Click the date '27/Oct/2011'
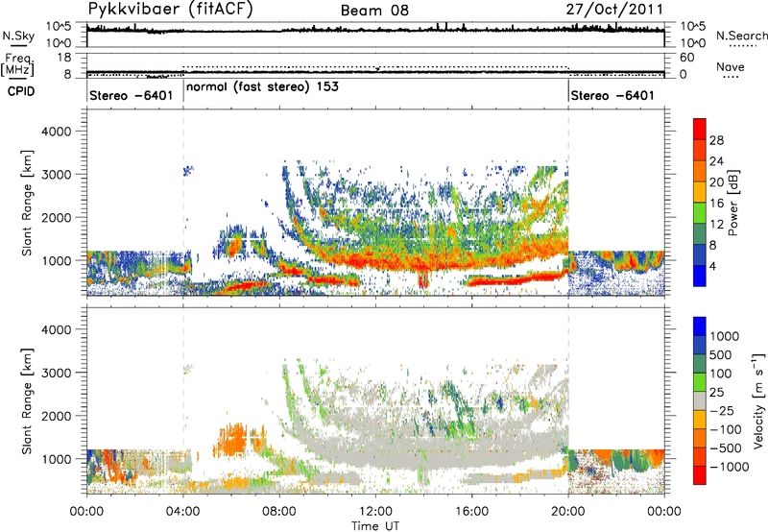The height and width of the screenshot is (532, 768). click(x=614, y=10)
